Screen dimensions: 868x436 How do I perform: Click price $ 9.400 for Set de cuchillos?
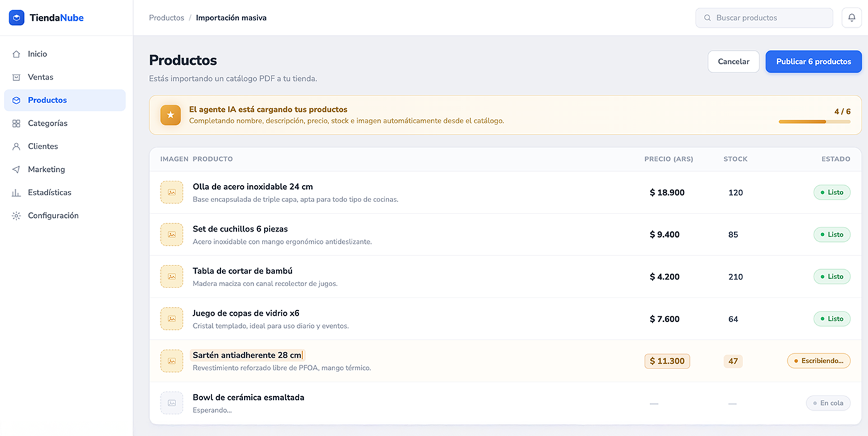tap(665, 234)
